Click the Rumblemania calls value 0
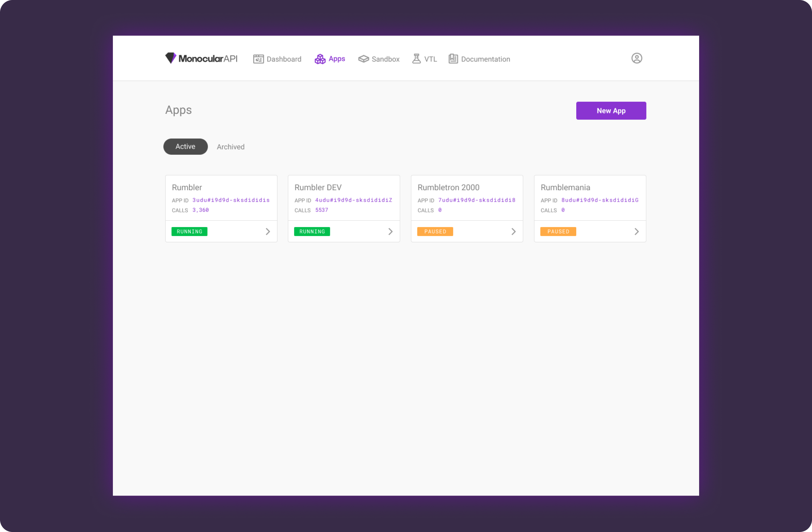Screen dimensions: 812x532 (x=563, y=210)
